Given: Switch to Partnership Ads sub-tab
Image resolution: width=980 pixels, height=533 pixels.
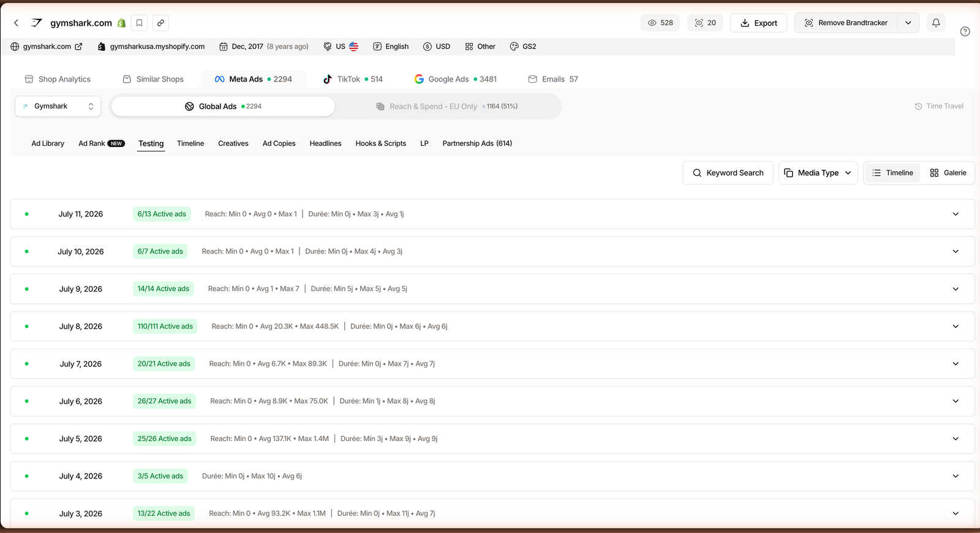Looking at the screenshot, I should coord(477,143).
